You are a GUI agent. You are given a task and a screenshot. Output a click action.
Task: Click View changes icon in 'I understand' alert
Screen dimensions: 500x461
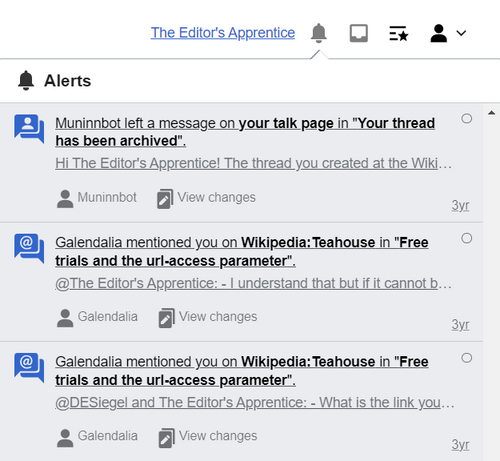166,318
